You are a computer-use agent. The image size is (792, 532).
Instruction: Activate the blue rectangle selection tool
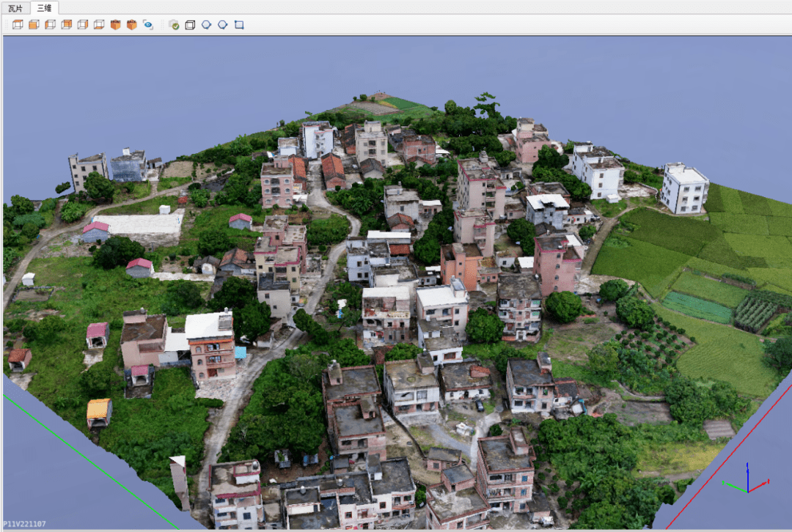coord(239,25)
